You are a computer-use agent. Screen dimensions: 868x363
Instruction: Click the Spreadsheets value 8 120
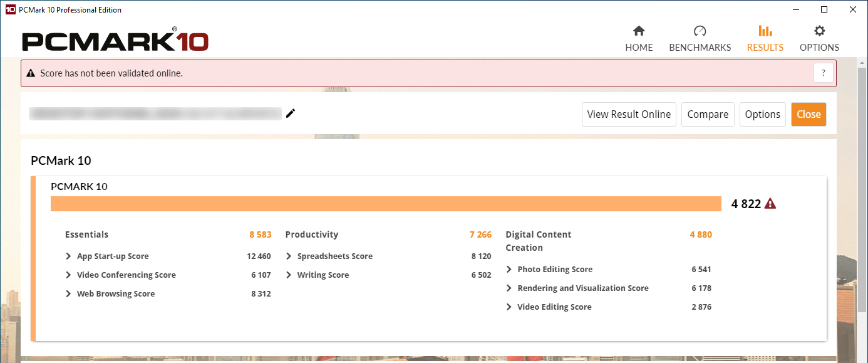[481, 256]
